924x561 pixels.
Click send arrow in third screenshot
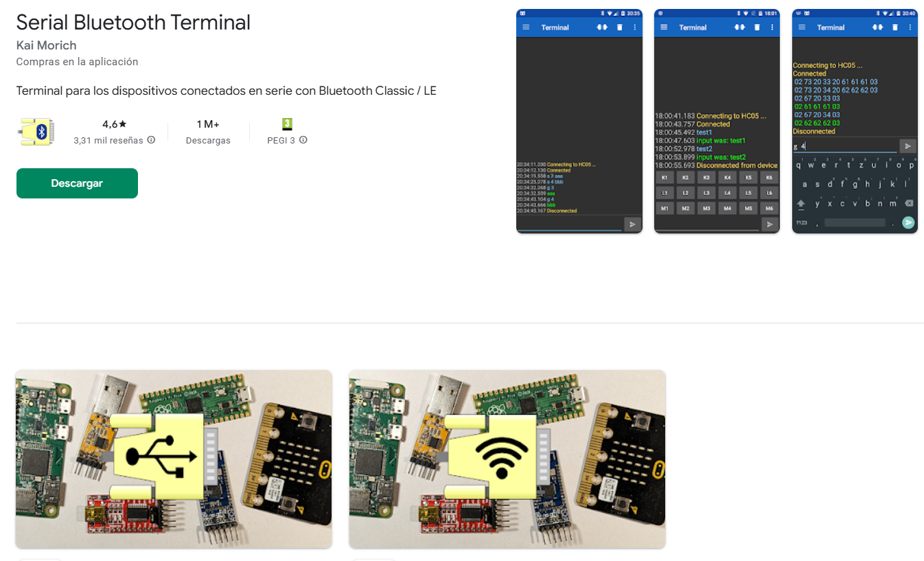(908, 146)
